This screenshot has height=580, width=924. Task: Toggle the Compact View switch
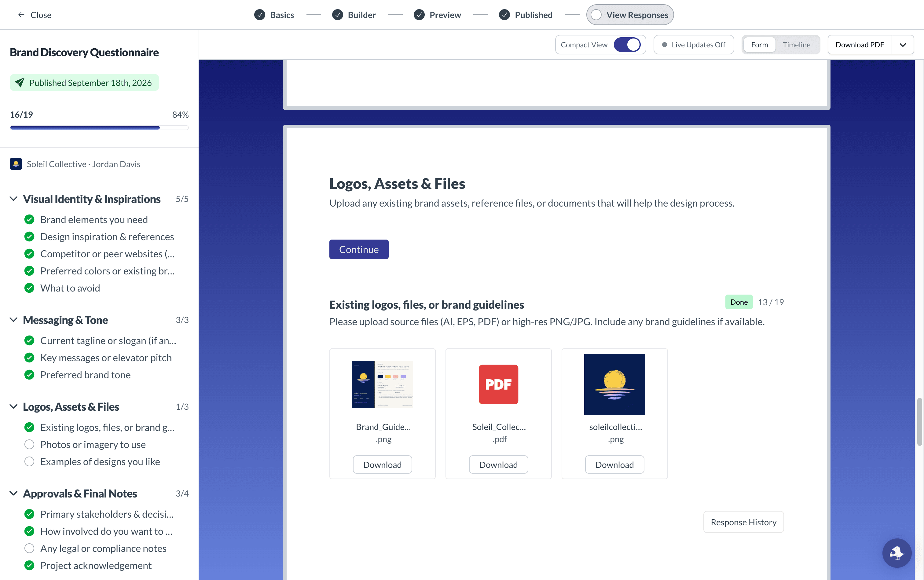627,45
